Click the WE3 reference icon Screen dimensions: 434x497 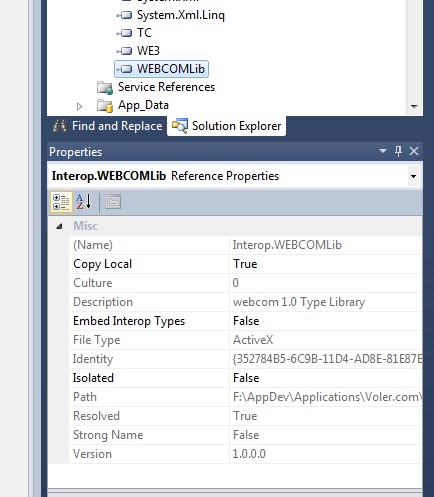[124, 51]
